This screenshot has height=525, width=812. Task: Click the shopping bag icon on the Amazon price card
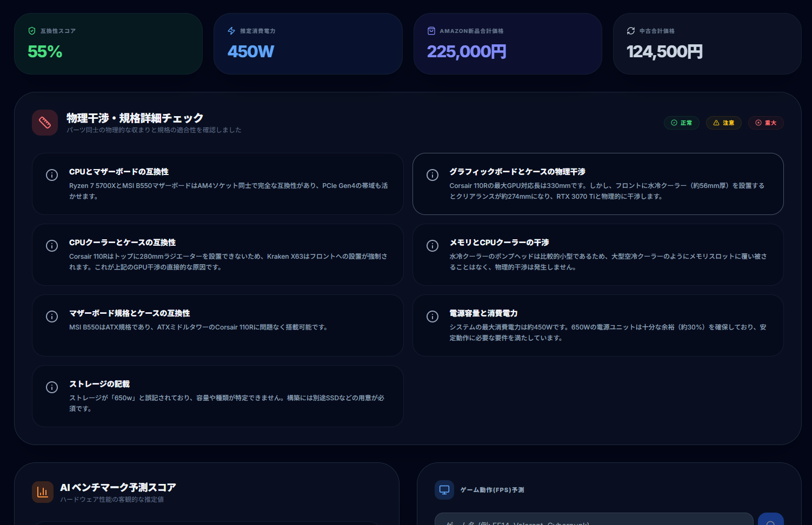[x=431, y=31]
